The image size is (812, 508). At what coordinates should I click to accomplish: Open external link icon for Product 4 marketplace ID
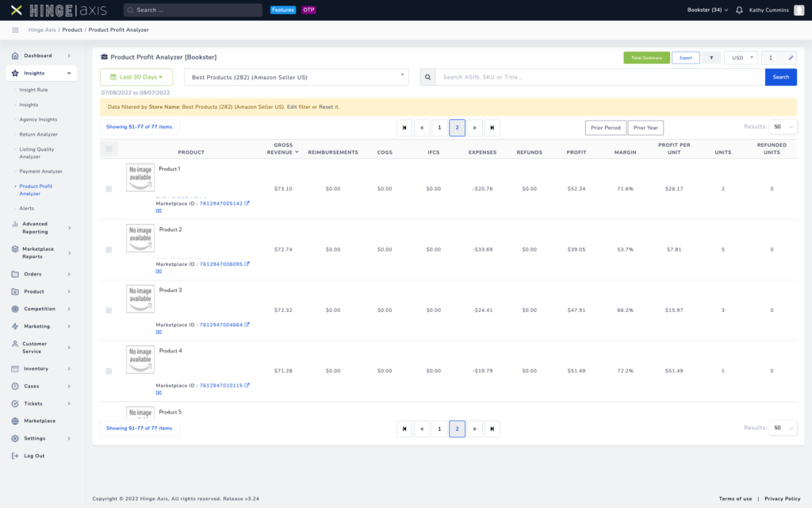click(x=247, y=385)
